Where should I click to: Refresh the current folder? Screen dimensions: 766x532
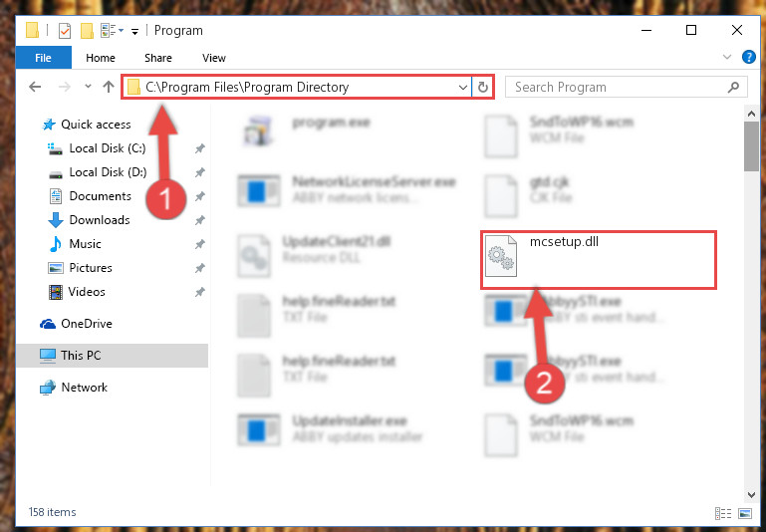pyautogui.click(x=483, y=88)
